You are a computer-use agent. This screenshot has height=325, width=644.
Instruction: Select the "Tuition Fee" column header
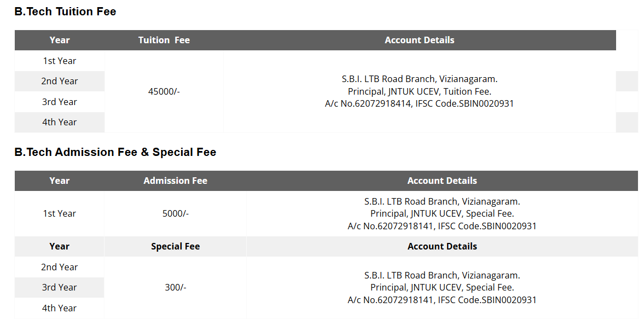tap(164, 40)
